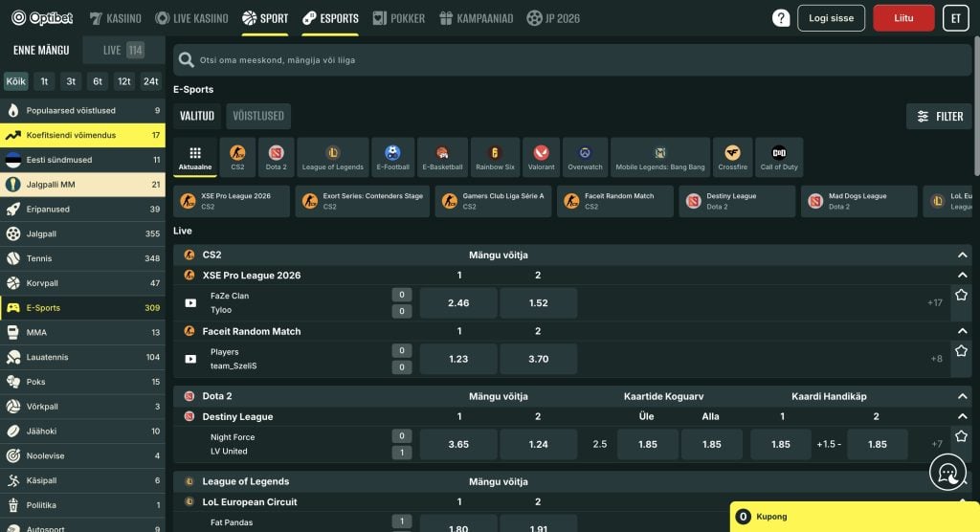Image resolution: width=980 pixels, height=532 pixels.
Task: Select the Aktuaalne grid icon
Action: point(195,157)
